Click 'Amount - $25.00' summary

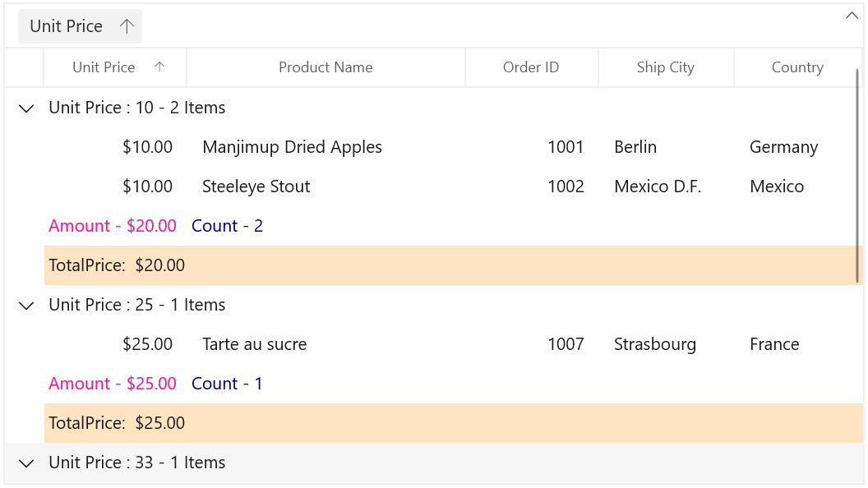tap(113, 384)
